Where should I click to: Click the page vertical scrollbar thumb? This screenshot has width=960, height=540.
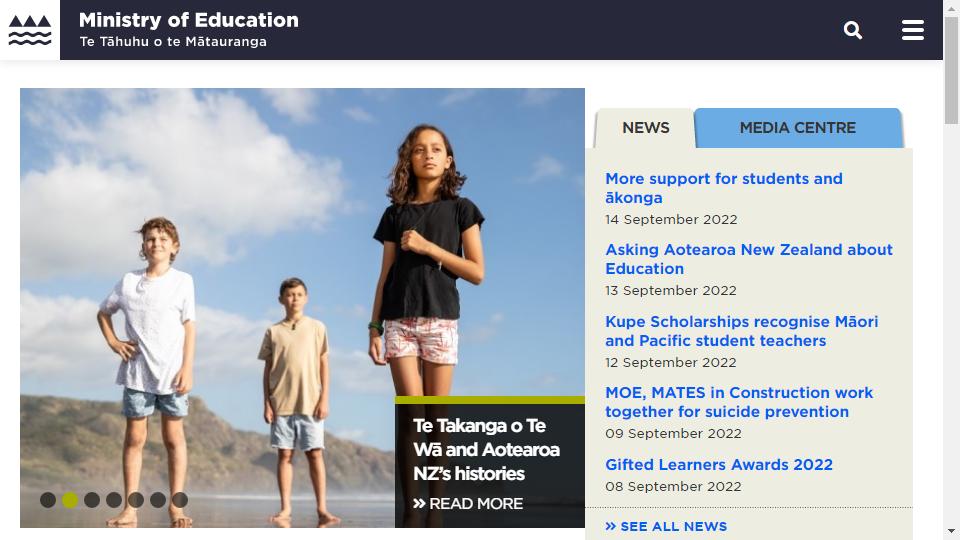coord(951,70)
